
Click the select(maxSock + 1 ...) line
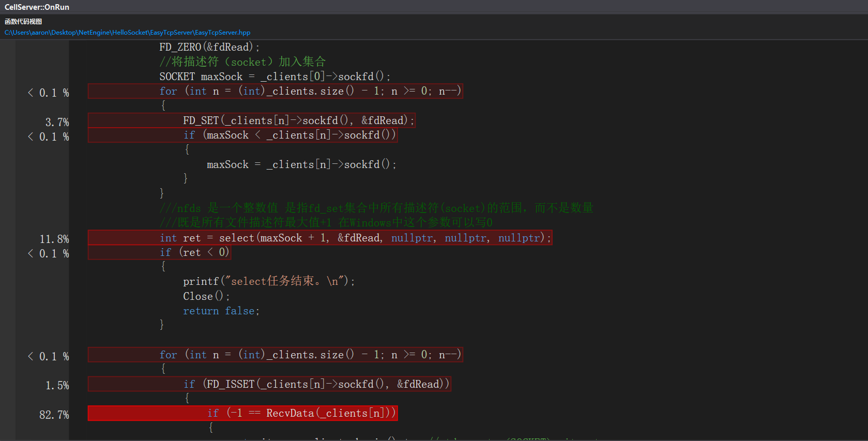coord(320,238)
